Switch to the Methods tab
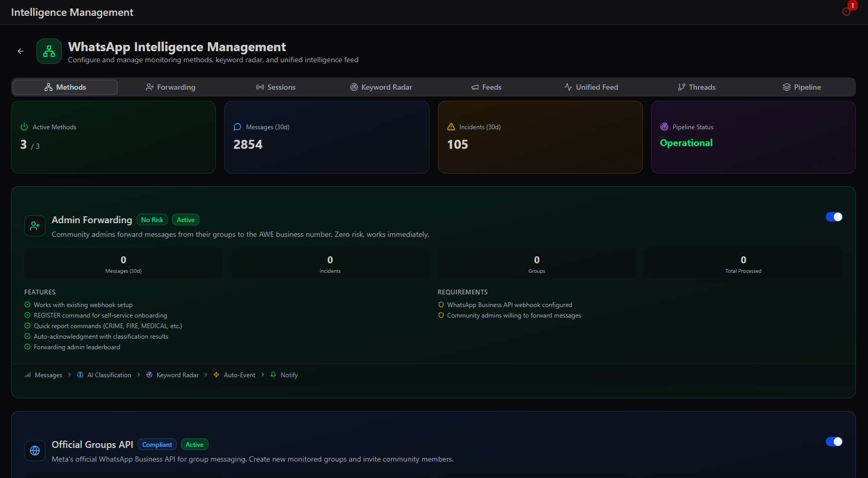The image size is (868, 478). tap(65, 87)
